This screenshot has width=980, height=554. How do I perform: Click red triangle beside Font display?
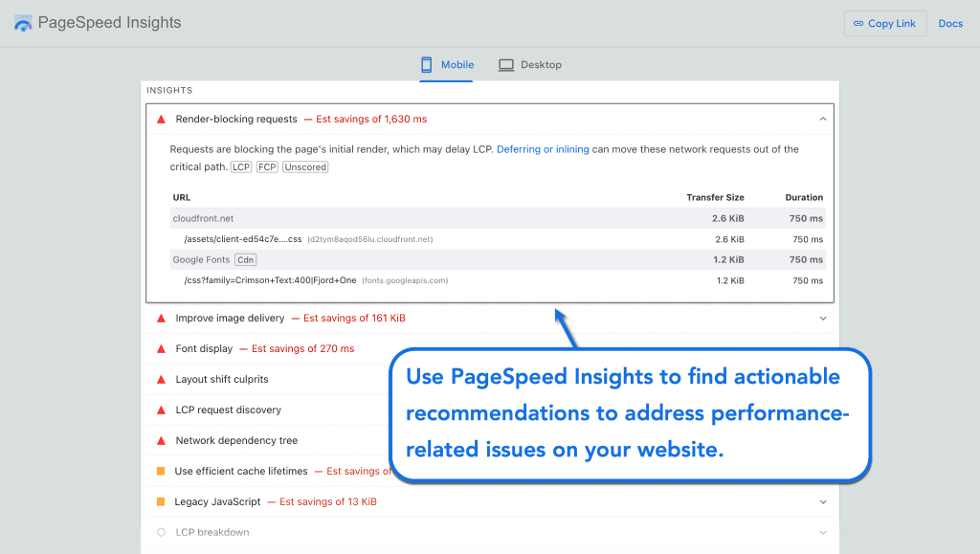point(161,349)
